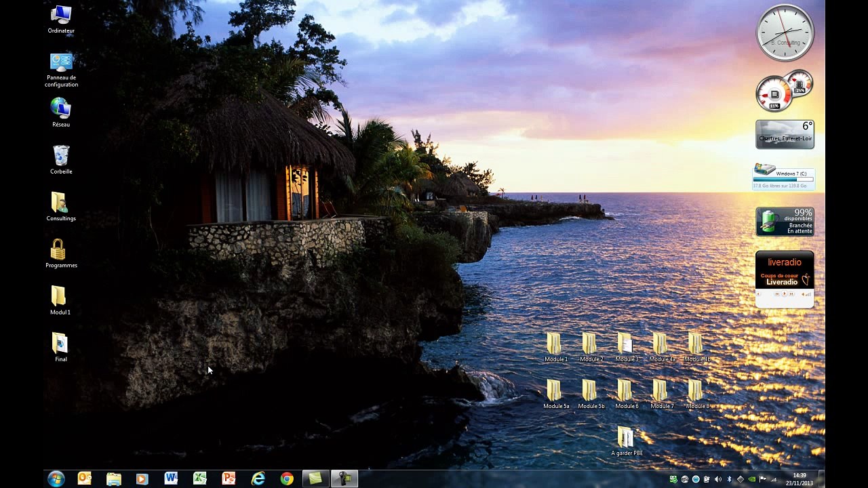Click the play button in the Liveradio gadget
The height and width of the screenshot is (488, 868).
785,293
